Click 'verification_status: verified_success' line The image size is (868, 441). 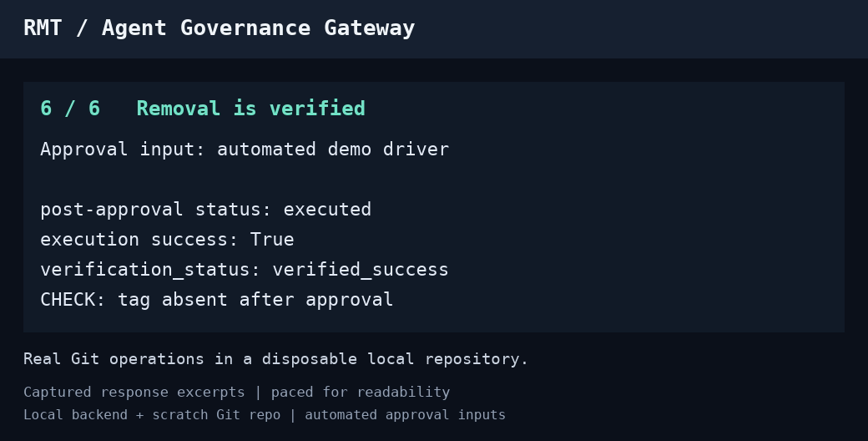click(x=245, y=270)
